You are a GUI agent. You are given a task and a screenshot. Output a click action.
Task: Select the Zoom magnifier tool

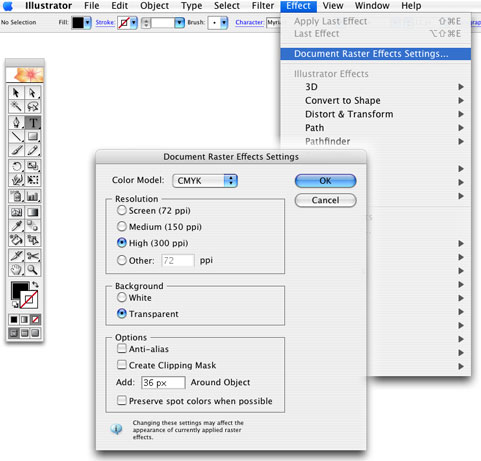33,269
